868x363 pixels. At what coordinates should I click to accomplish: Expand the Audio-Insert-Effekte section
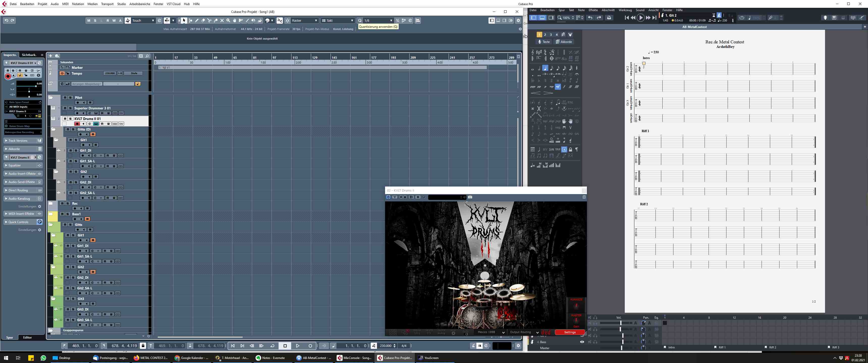(x=22, y=174)
